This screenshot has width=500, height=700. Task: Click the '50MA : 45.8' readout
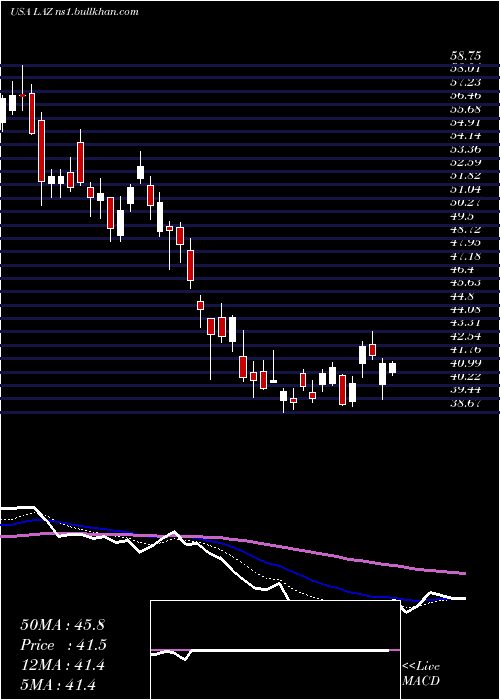point(62,625)
